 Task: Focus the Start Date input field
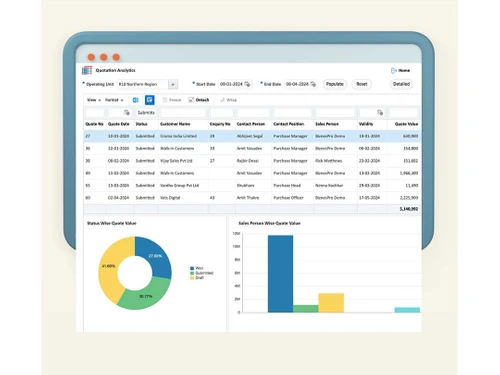231,84
